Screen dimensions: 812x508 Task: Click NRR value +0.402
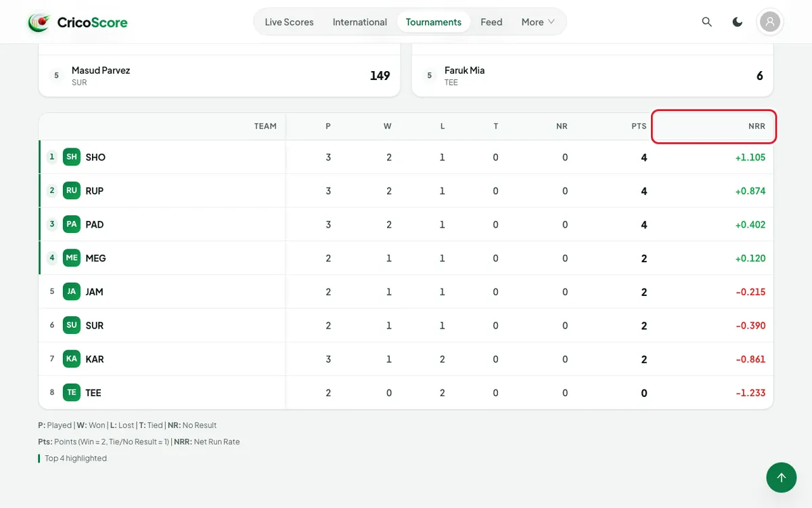click(x=750, y=224)
